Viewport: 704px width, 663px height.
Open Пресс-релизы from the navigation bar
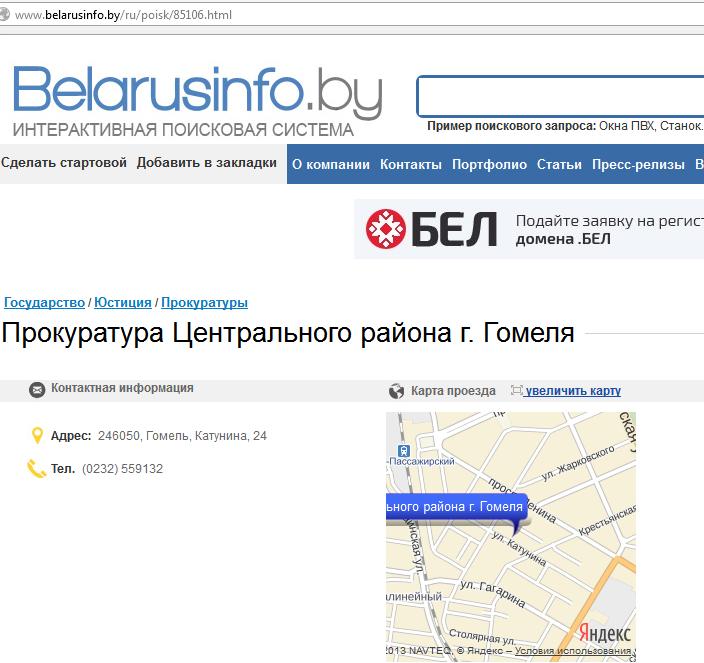click(638, 165)
